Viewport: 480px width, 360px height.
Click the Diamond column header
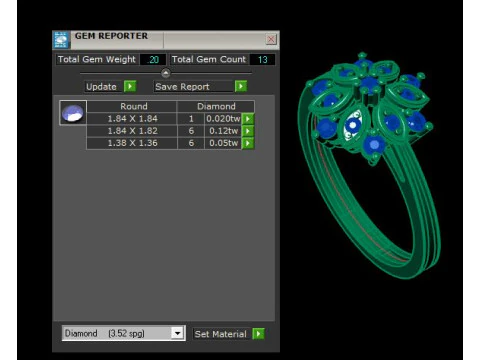(x=216, y=106)
